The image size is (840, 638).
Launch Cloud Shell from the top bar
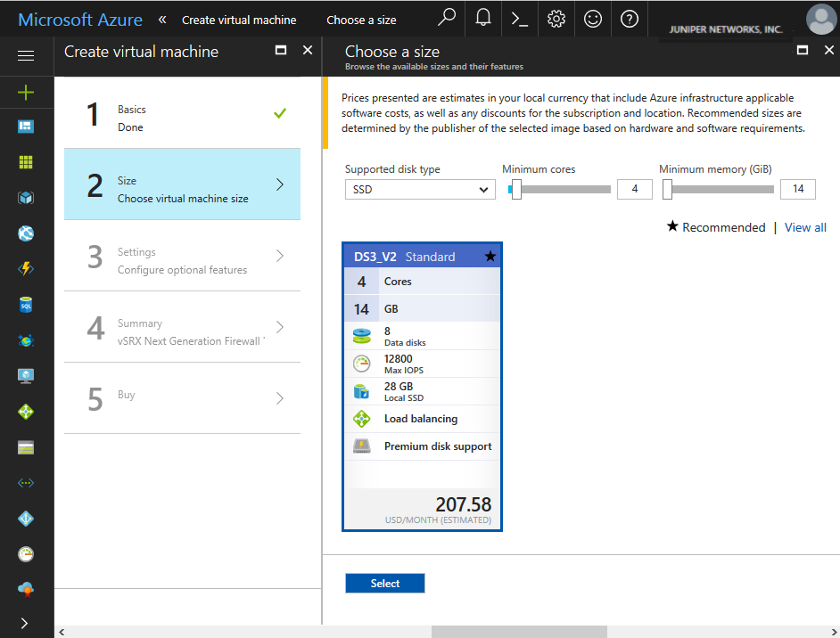click(520, 19)
